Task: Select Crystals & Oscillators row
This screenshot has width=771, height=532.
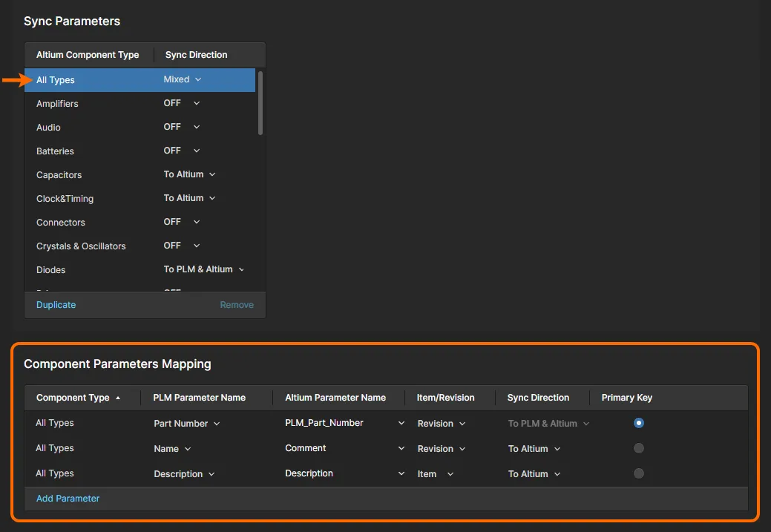Action: coord(81,246)
